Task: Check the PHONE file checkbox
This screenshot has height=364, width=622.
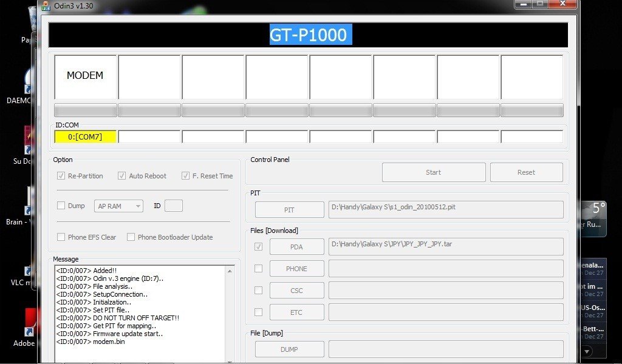Action: pos(258,268)
